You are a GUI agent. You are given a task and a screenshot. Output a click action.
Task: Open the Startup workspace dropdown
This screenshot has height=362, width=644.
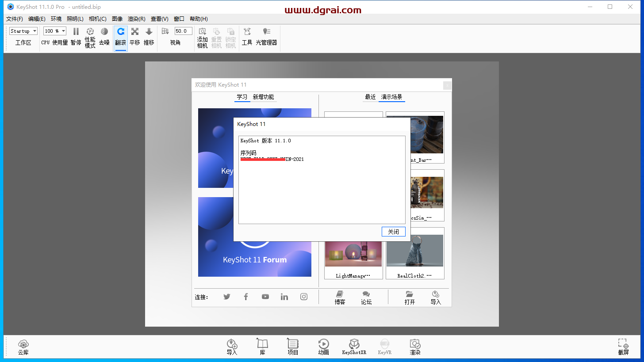[23, 30]
